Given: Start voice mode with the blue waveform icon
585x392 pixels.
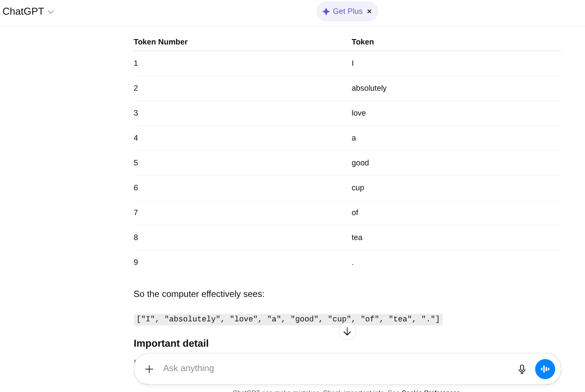Looking at the screenshot, I should pyautogui.click(x=545, y=369).
